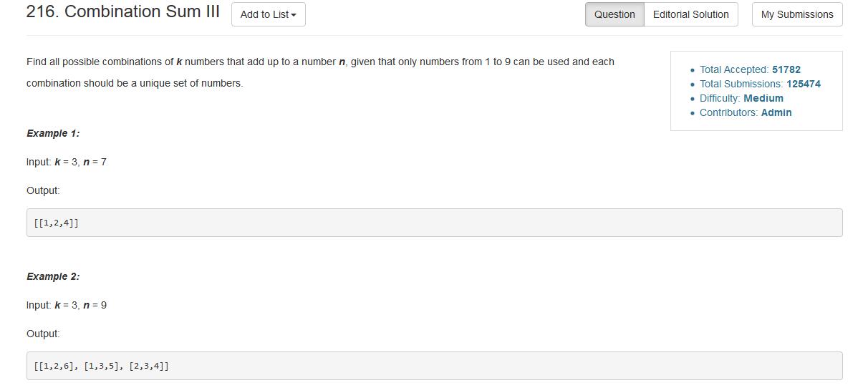Switch to the Question tab

[x=614, y=14]
